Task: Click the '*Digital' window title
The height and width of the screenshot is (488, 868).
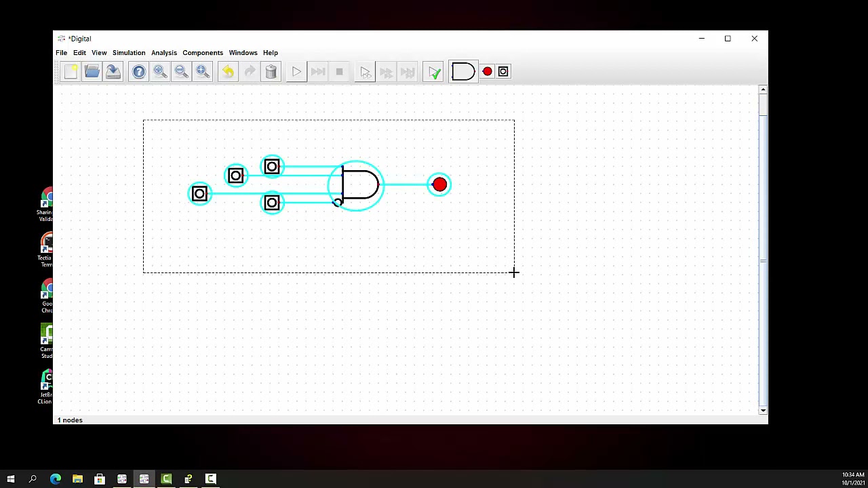Action: pos(79,39)
